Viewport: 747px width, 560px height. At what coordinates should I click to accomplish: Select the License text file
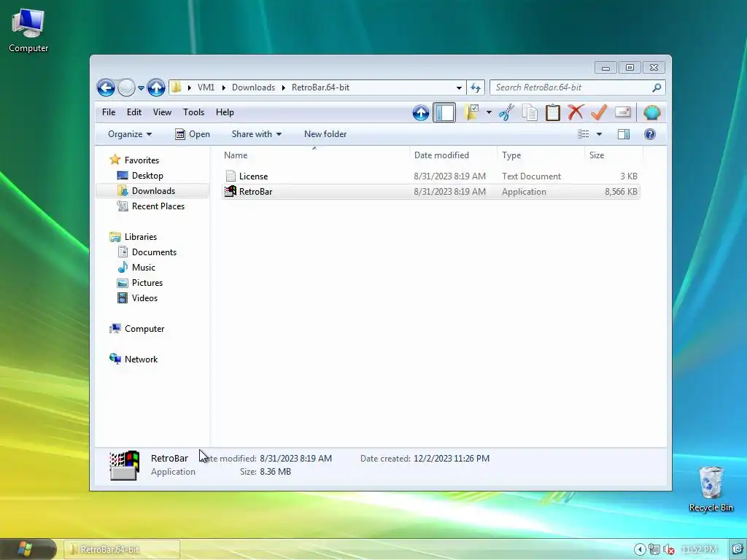pyautogui.click(x=430, y=176)
